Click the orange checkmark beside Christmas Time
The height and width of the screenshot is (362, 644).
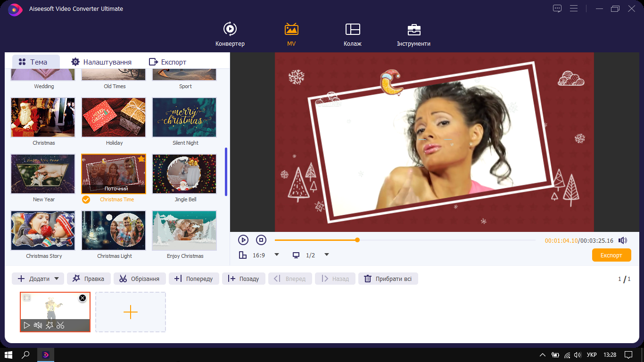(x=86, y=199)
